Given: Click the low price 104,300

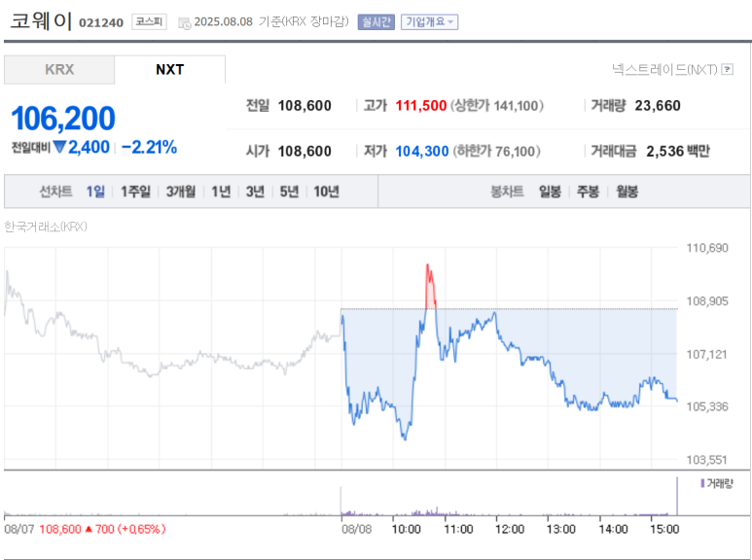Looking at the screenshot, I should point(421,152).
